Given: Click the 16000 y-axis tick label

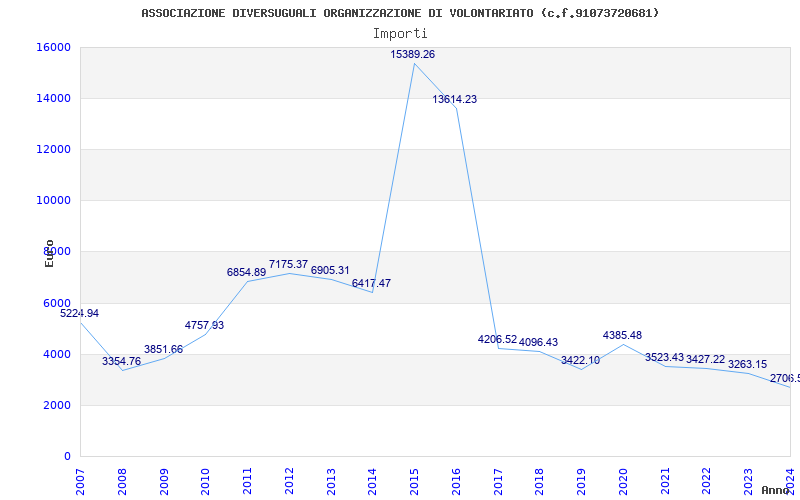Looking at the screenshot, I should pyautogui.click(x=53, y=47).
